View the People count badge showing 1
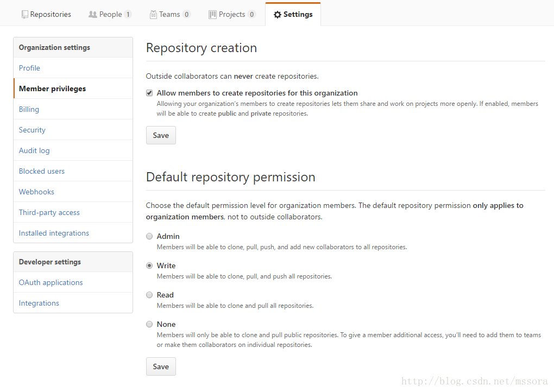 pyautogui.click(x=128, y=14)
